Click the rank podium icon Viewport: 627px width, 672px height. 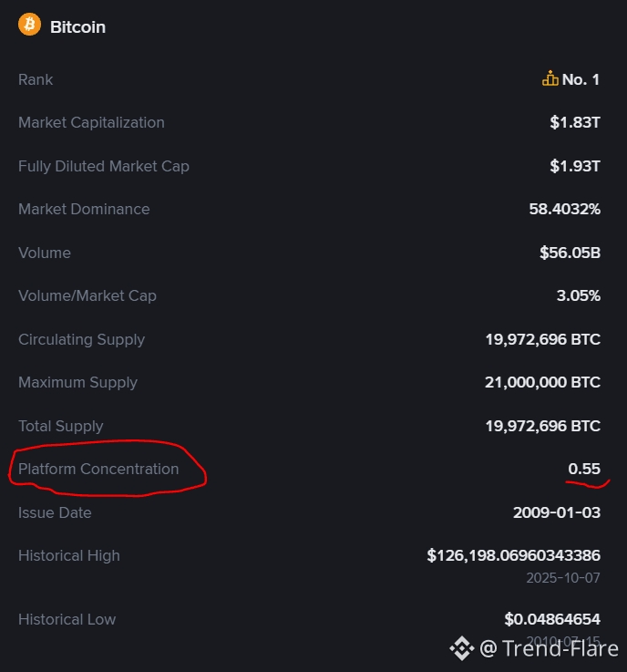click(550, 79)
